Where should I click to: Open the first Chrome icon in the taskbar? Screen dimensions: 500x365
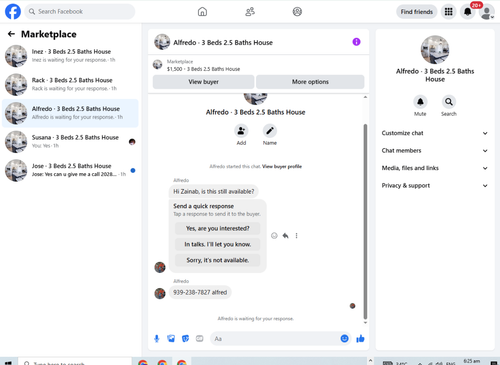coord(143,363)
